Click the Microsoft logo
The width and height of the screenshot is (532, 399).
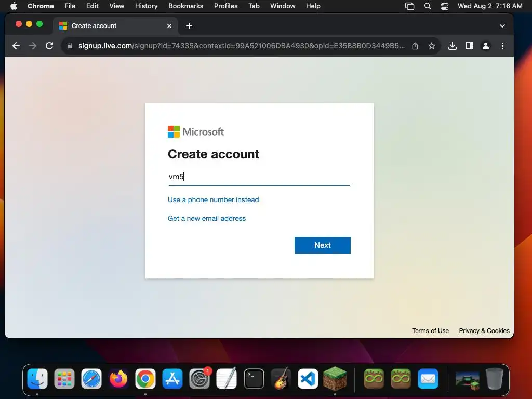click(196, 131)
